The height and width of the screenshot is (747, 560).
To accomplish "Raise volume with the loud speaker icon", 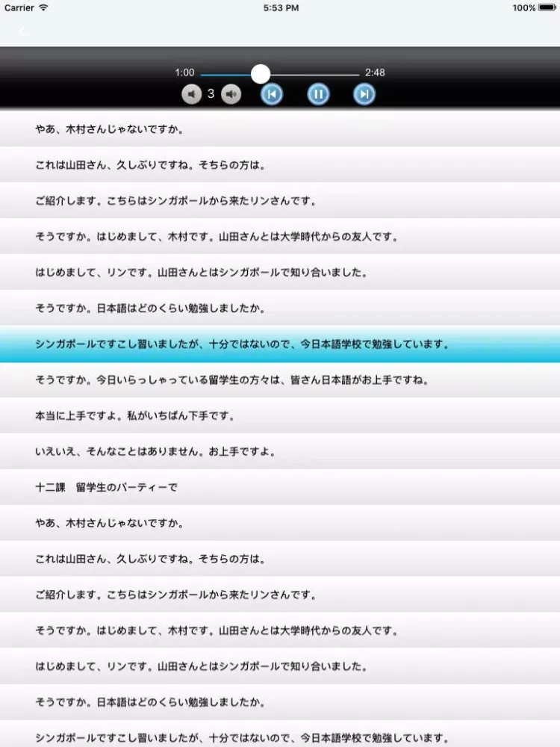I will (231, 94).
